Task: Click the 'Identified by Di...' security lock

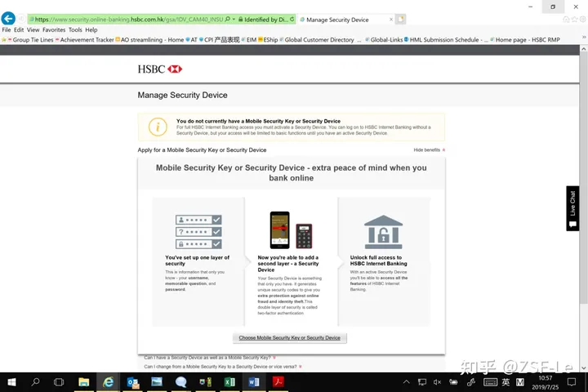Action: pyautogui.click(x=263, y=20)
